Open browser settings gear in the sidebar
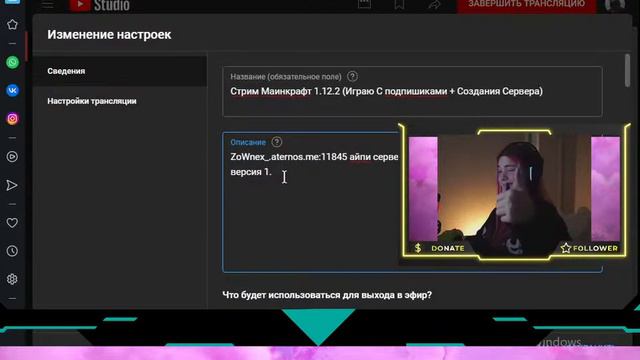640x360 pixels. point(12,279)
